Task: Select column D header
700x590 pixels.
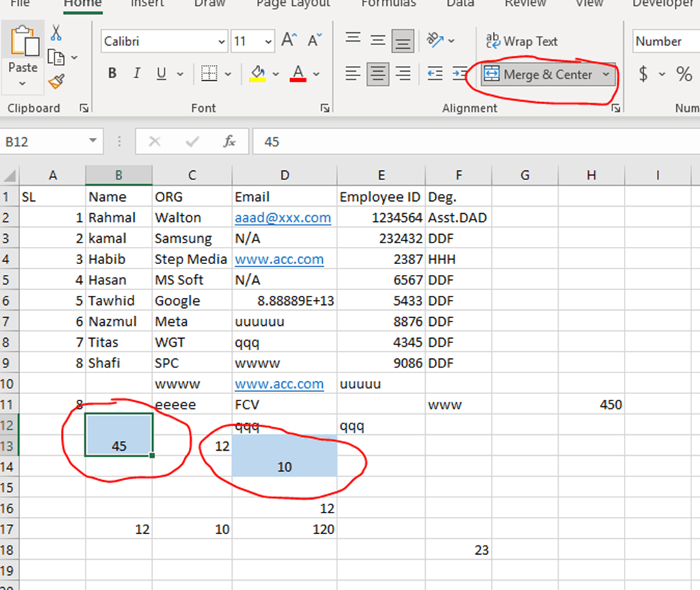Action: (284, 175)
